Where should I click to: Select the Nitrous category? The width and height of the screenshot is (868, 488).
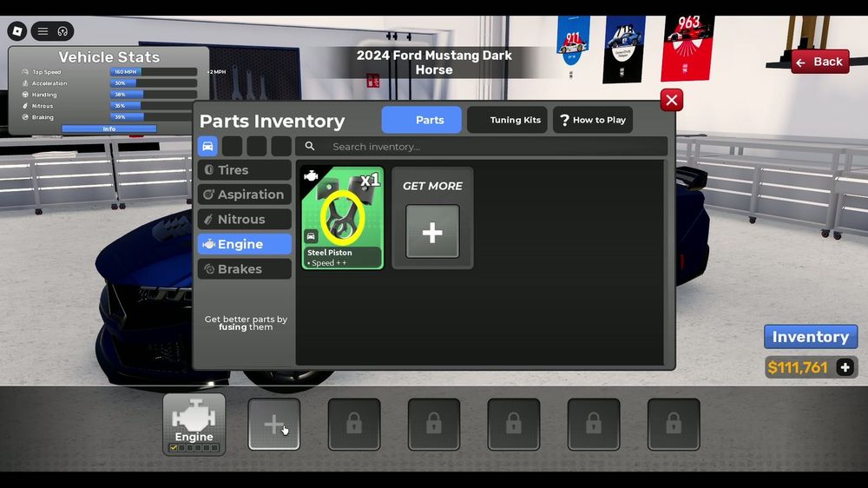[x=244, y=220]
